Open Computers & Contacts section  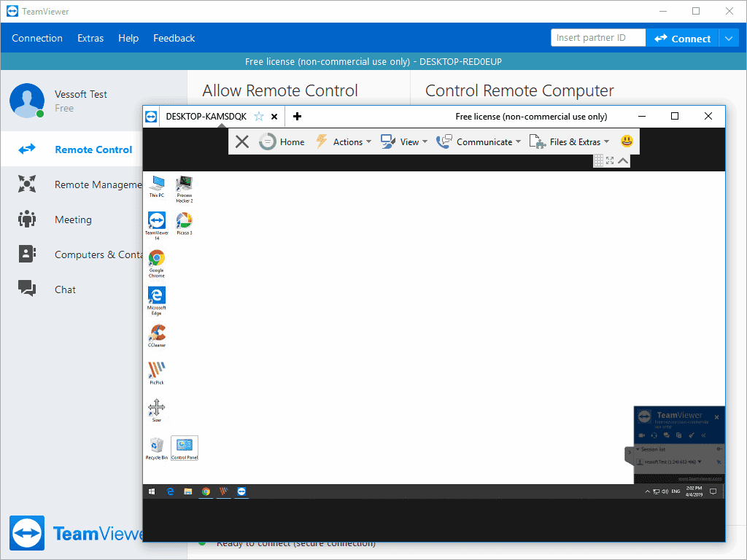[x=71, y=254]
